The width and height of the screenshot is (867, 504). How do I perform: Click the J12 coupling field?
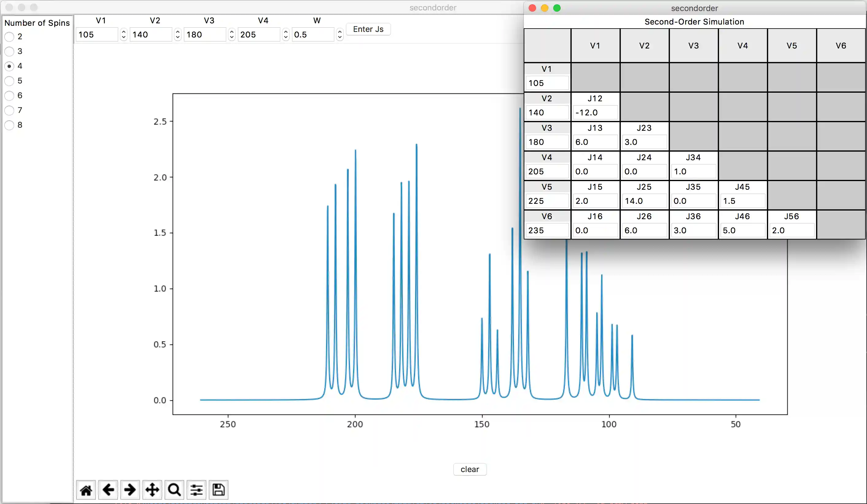(595, 113)
